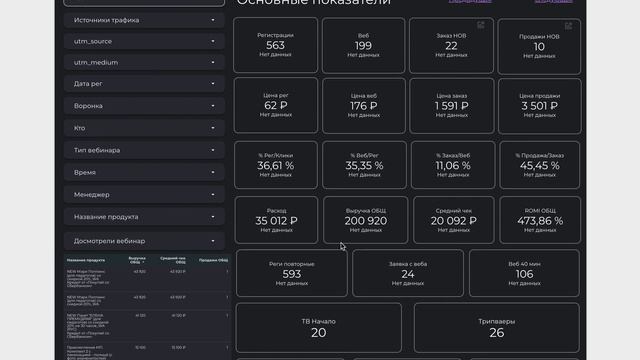Select the % Веб/Рег 35,35 % card
Image resolution: width=640 pixels, height=360 pixels.
point(364,165)
